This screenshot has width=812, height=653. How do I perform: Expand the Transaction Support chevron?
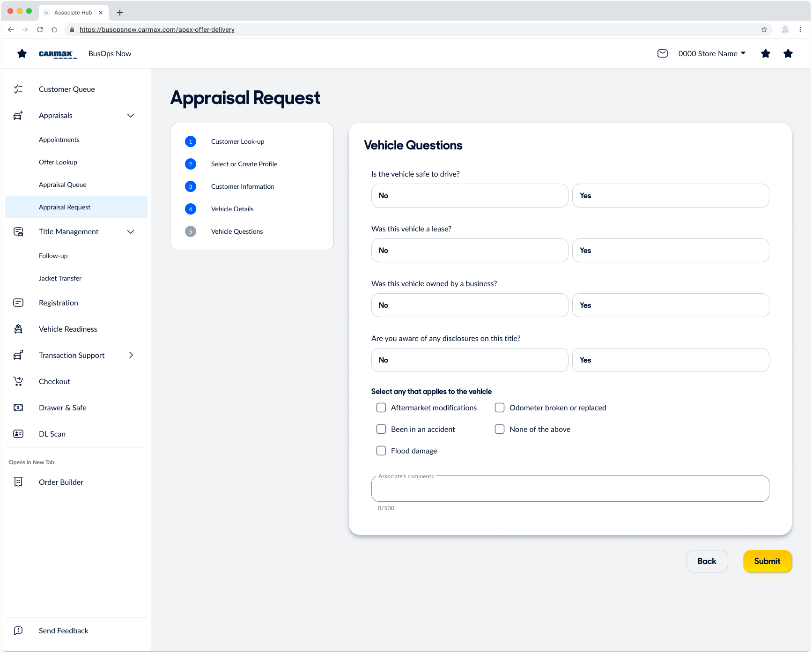coord(131,355)
